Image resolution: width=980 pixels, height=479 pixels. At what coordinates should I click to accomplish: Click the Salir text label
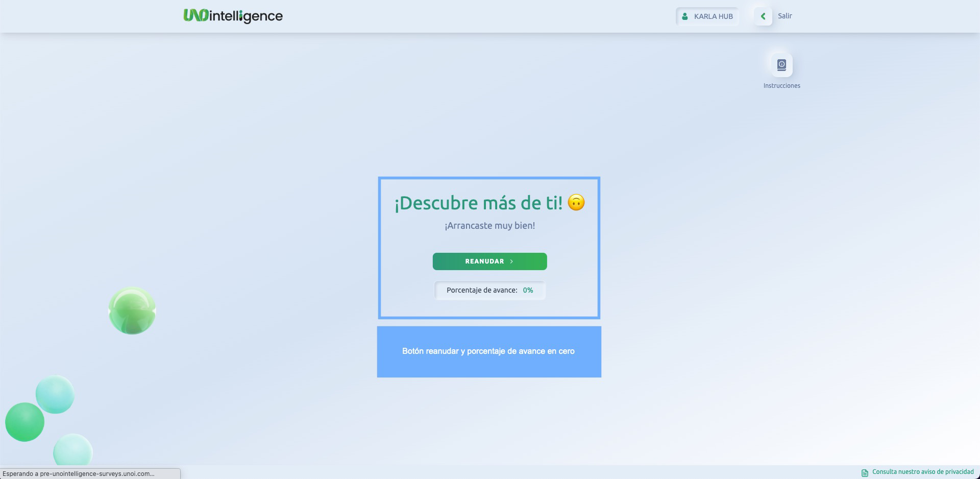click(785, 16)
